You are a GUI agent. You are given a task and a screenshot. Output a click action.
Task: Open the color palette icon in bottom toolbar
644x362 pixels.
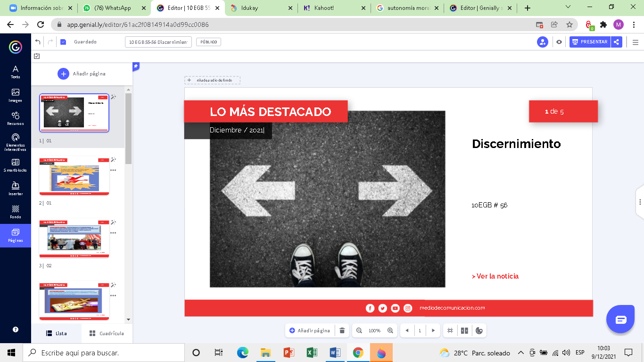[x=479, y=331]
